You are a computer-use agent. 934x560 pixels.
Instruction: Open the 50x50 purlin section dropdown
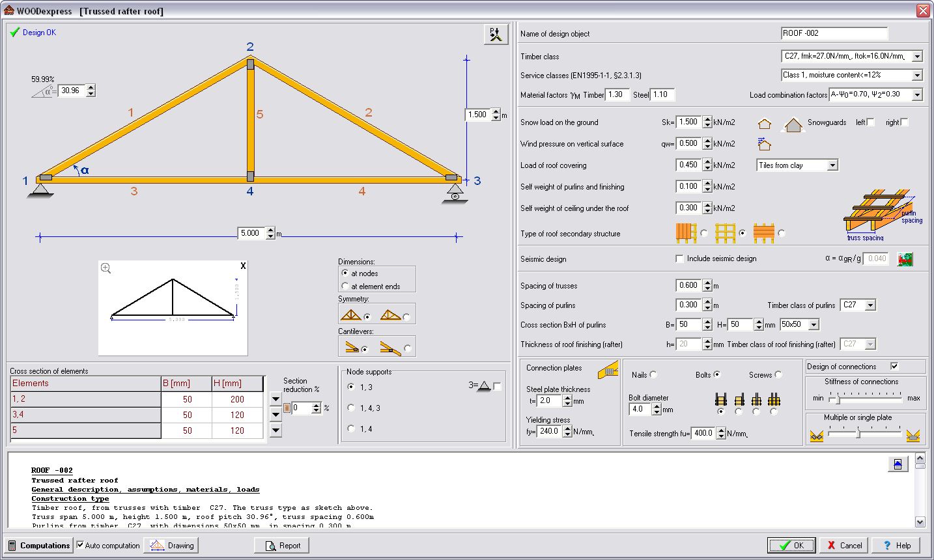(x=814, y=324)
